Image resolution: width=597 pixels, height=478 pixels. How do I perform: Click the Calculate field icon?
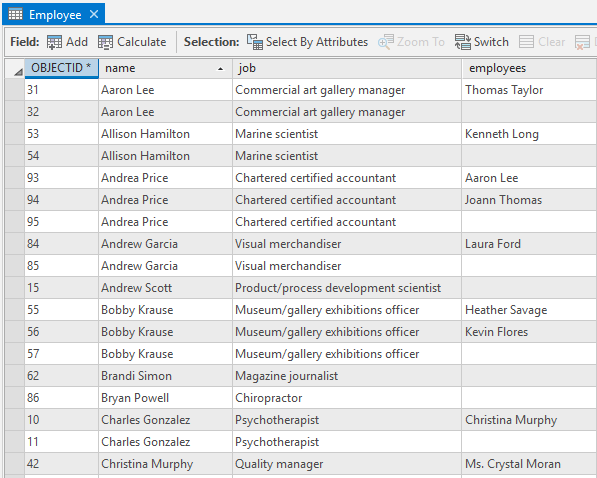(x=105, y=42)
